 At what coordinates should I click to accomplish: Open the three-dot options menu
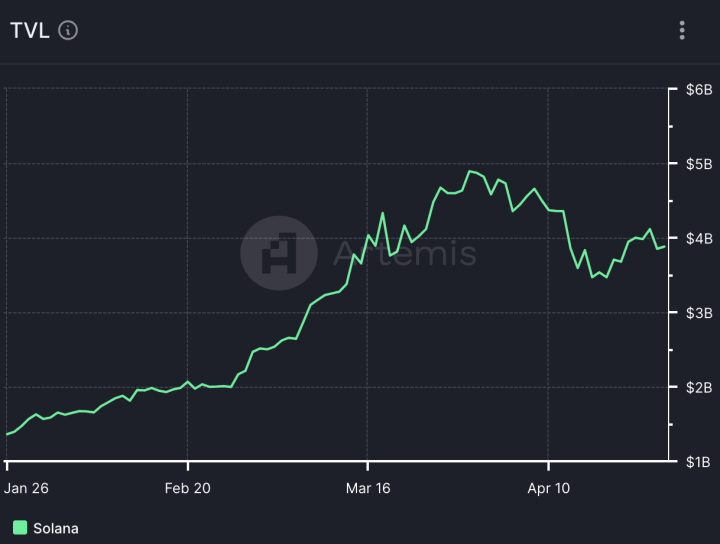[x=682, y=30]
